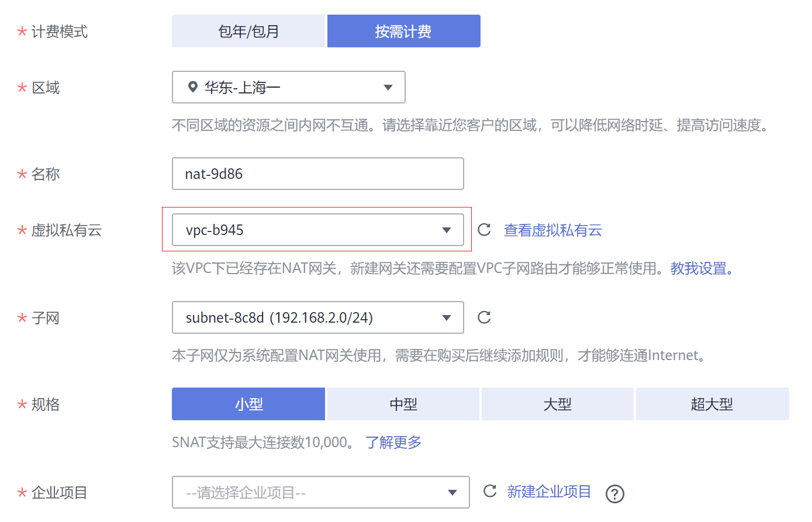The height and width of the screenshot is (522, 812).
Task: Choose the 小型 specification
Action: tap(248, 404)
